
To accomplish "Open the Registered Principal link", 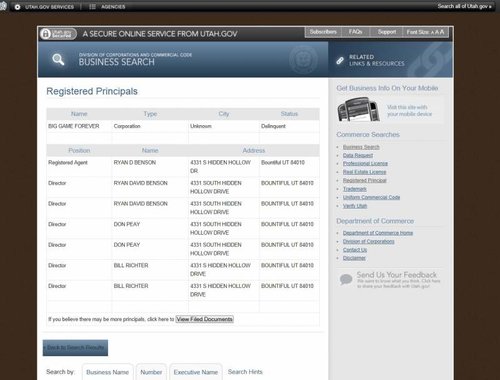I will 365,180.
